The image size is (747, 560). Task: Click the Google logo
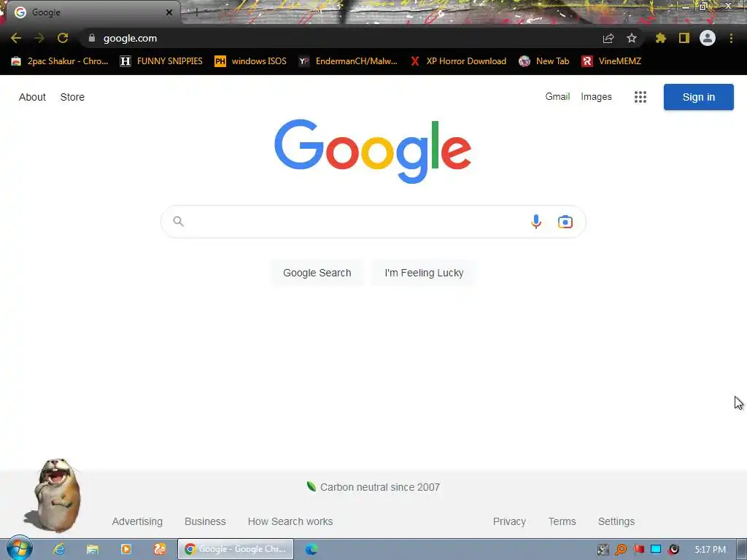(x=373, y=151)
